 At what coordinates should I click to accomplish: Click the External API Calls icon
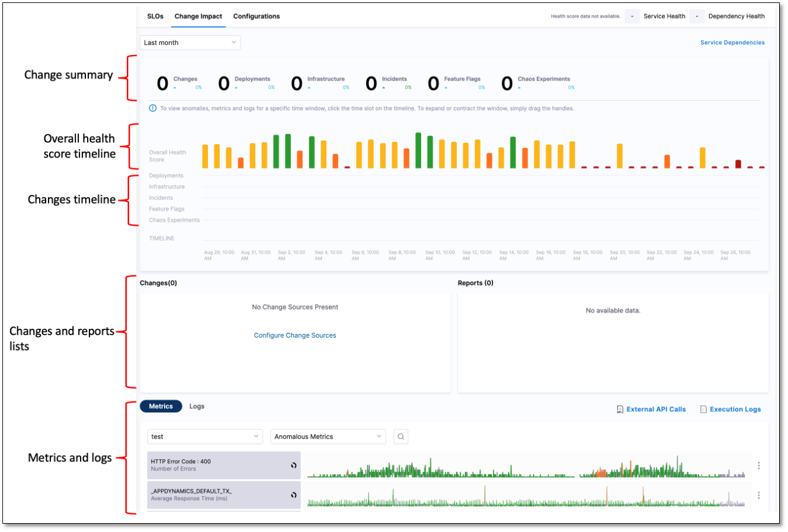pyautogui.click(x=620, y=409)
